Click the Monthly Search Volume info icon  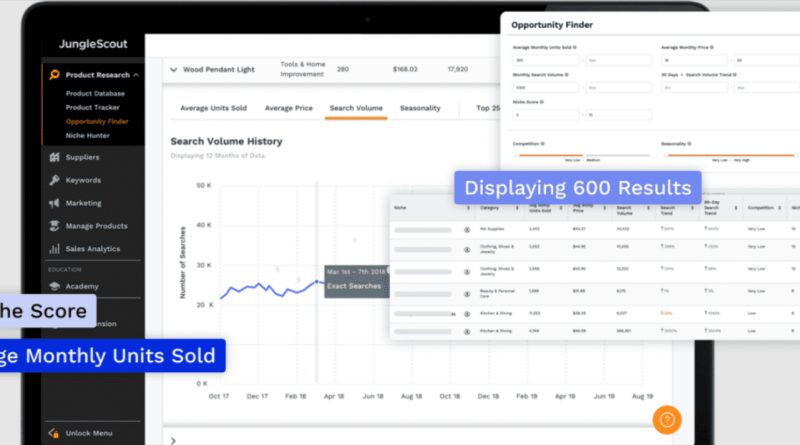[x=567, y=75]
